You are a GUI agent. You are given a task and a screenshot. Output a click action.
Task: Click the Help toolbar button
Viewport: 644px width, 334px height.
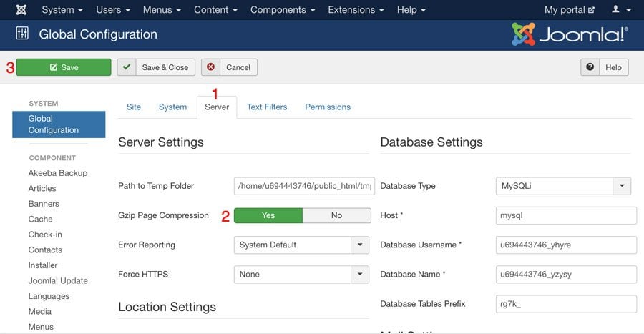(605, 67)
